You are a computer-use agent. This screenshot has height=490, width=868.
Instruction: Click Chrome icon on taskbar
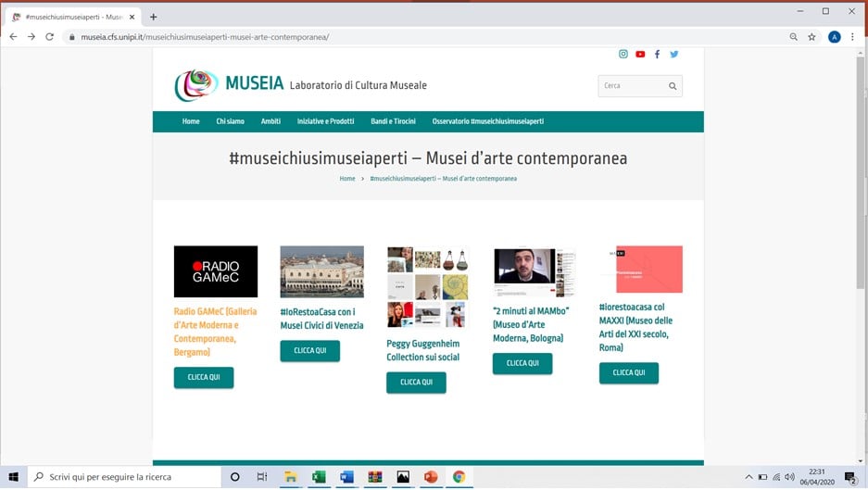click(459, 477)
